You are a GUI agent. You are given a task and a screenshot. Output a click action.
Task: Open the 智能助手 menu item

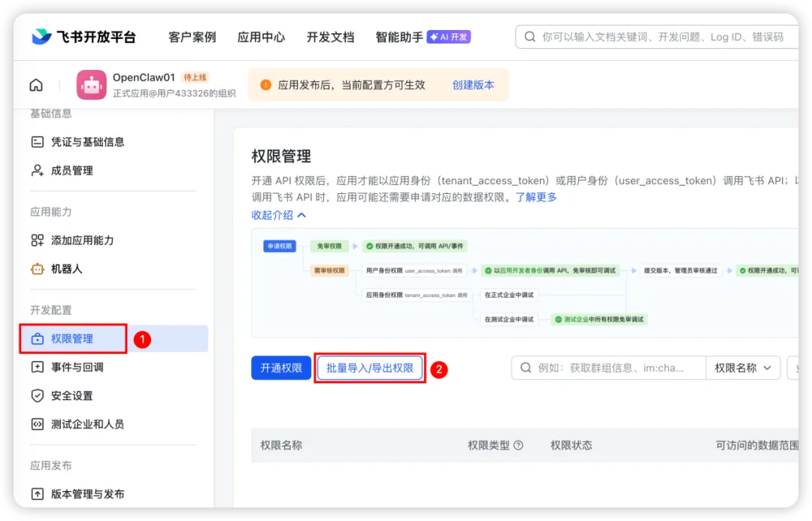(398, 35)
